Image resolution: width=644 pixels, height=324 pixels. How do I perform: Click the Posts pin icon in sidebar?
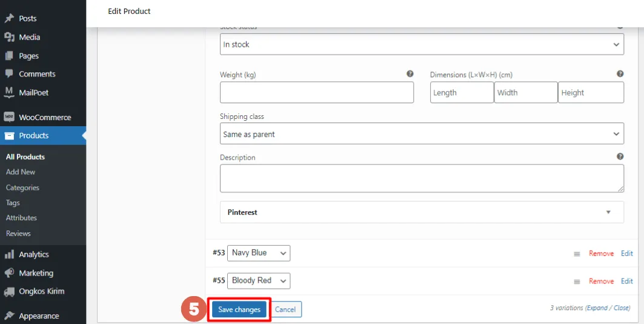pyautogui.click(x=9, y=18)
